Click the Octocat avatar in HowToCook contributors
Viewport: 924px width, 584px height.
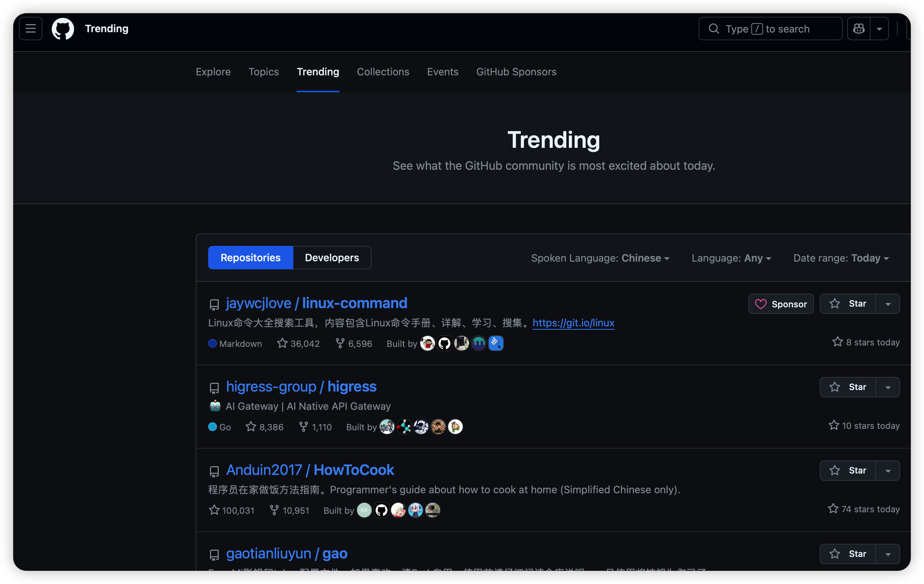(382, 510)
